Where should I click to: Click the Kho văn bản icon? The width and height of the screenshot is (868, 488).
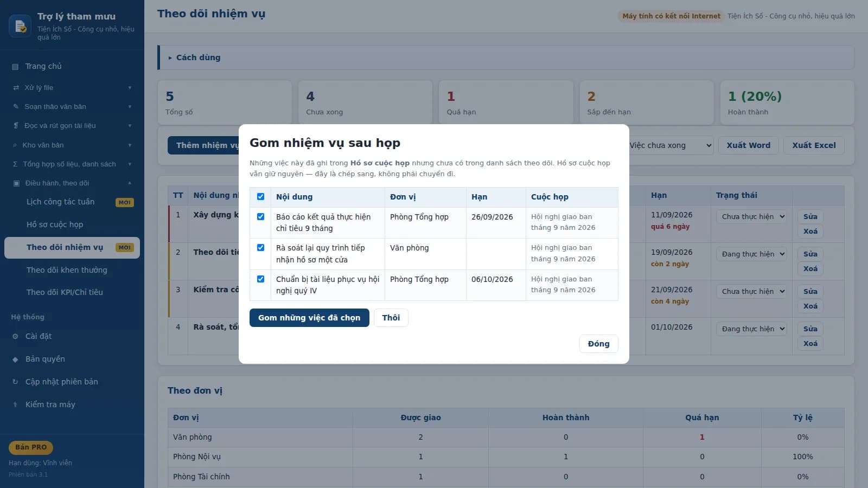15,145
